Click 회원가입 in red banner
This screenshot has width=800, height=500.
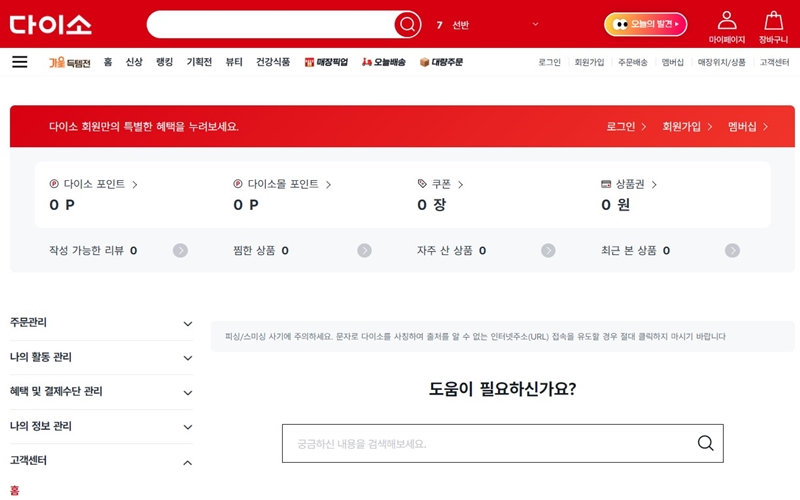687,127
